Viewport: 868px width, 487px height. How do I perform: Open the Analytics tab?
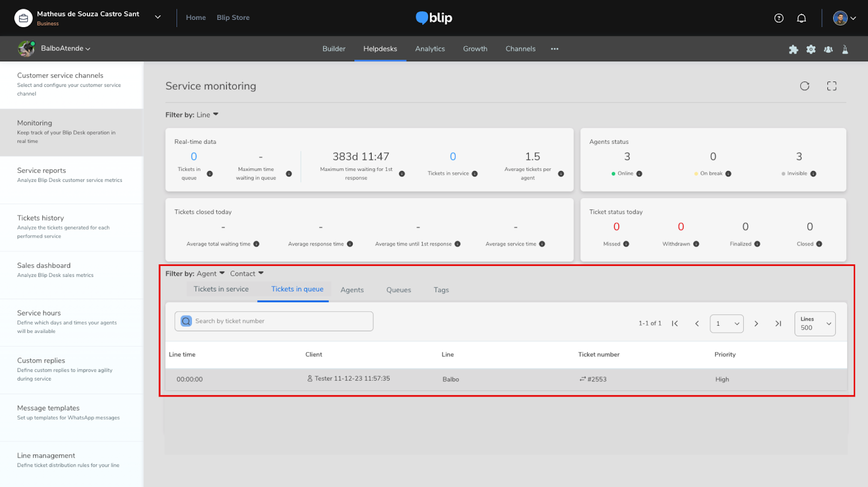click(430, 49)
